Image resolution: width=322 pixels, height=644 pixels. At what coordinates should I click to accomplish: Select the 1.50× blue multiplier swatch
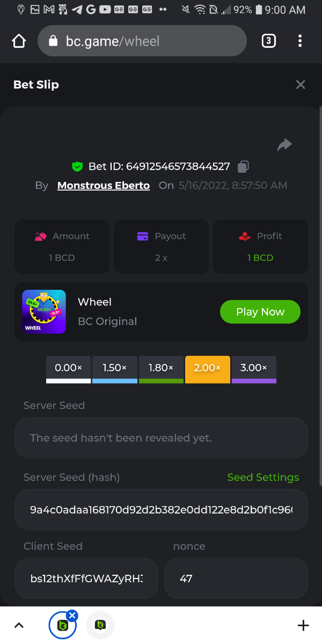click(x=115, y=369)
